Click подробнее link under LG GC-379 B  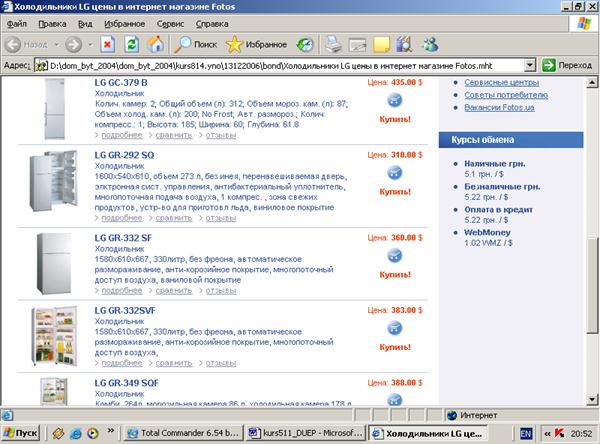[122, 135]
